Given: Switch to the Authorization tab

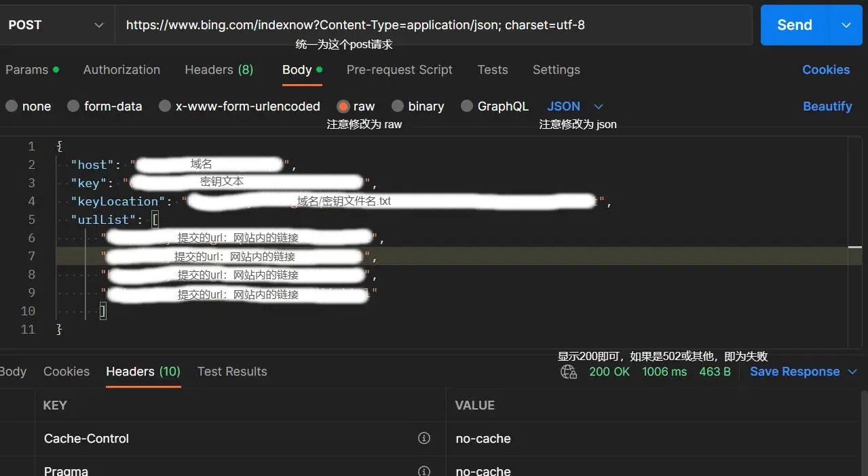Looking at the screenshot, I should 121,70.
